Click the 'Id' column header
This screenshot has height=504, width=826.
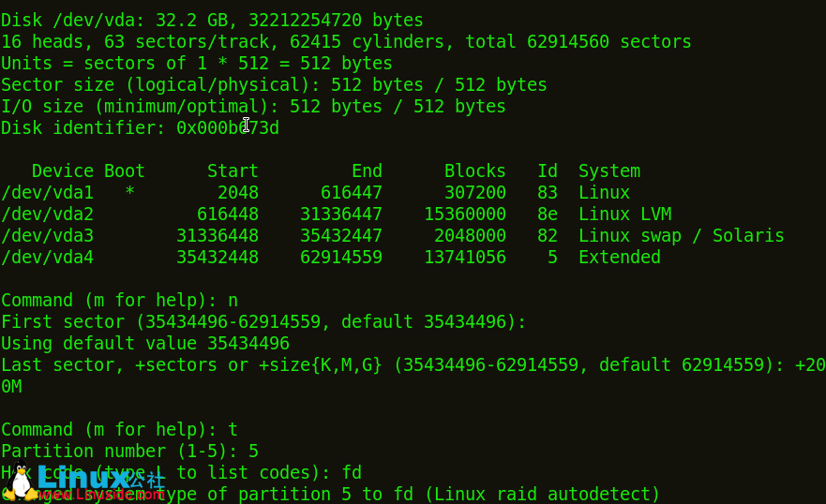click(548, 171)
